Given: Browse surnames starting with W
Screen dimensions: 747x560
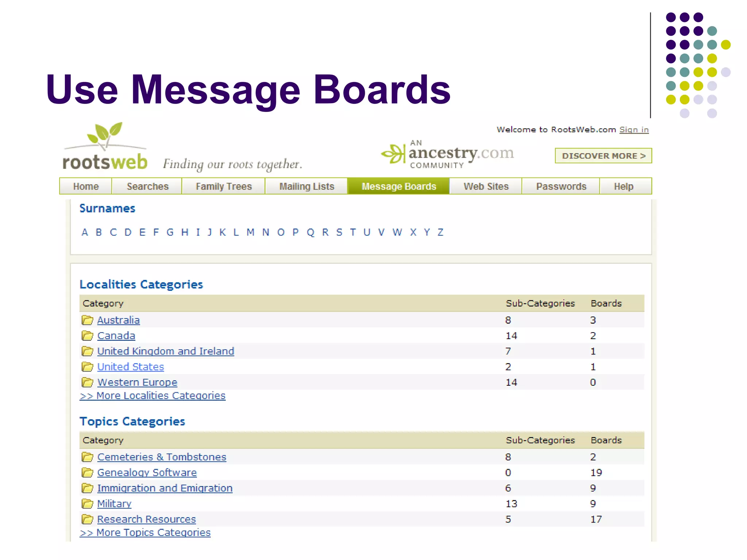Looking at the screenshot, I should [x=397, y=232].
